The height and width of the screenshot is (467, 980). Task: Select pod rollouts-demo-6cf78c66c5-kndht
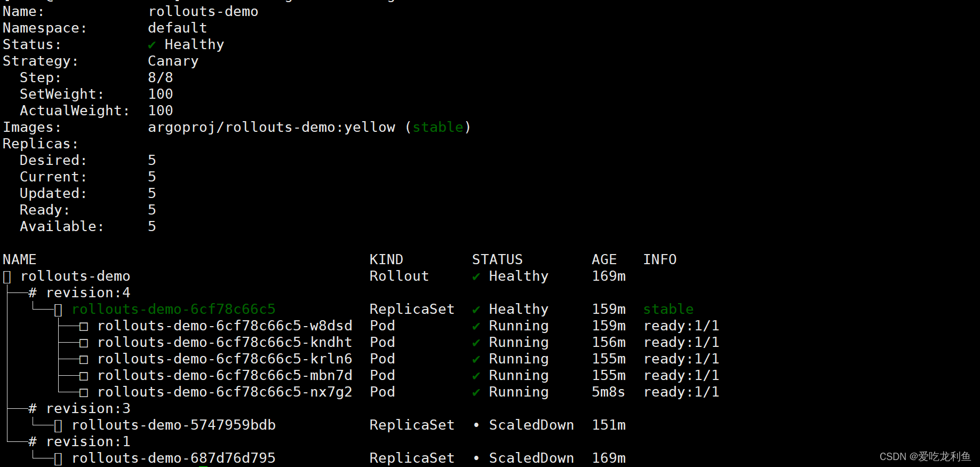tap(225, 342)
